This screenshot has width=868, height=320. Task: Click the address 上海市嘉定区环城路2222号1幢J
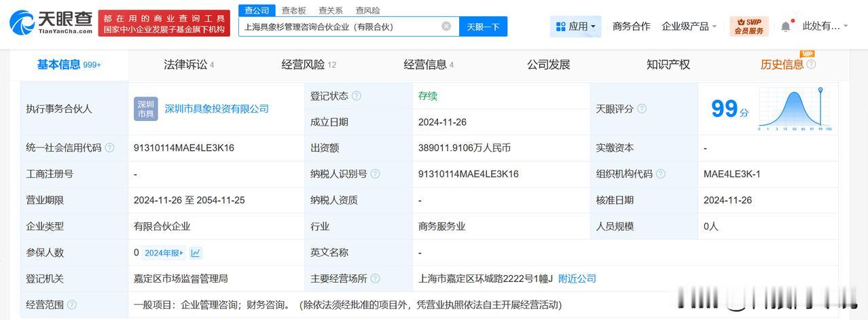pos(486,279)
